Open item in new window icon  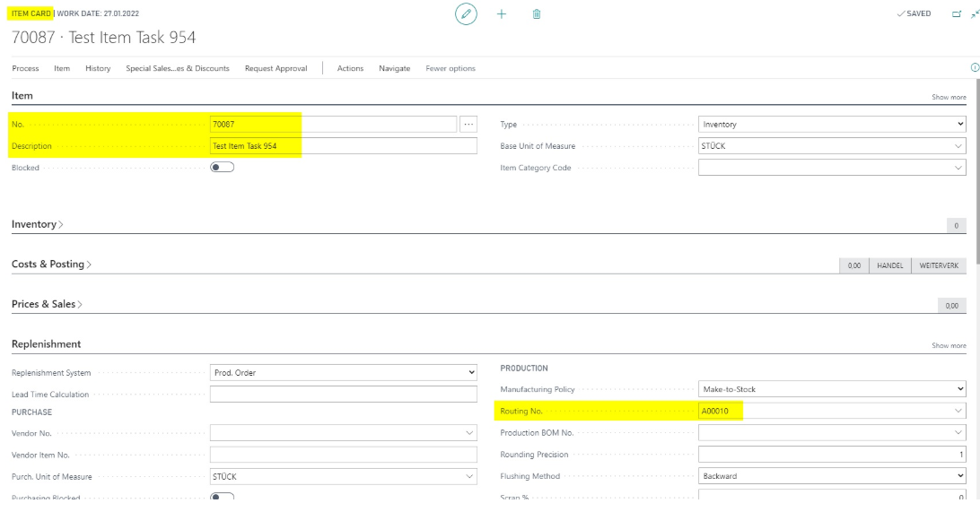click(x=957, y=13)
